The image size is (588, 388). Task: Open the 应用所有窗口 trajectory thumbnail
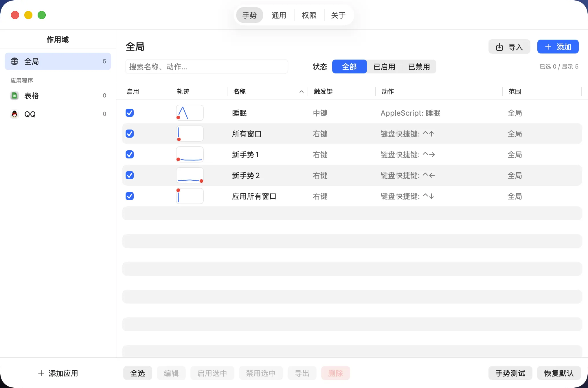[x=190, y=196]
